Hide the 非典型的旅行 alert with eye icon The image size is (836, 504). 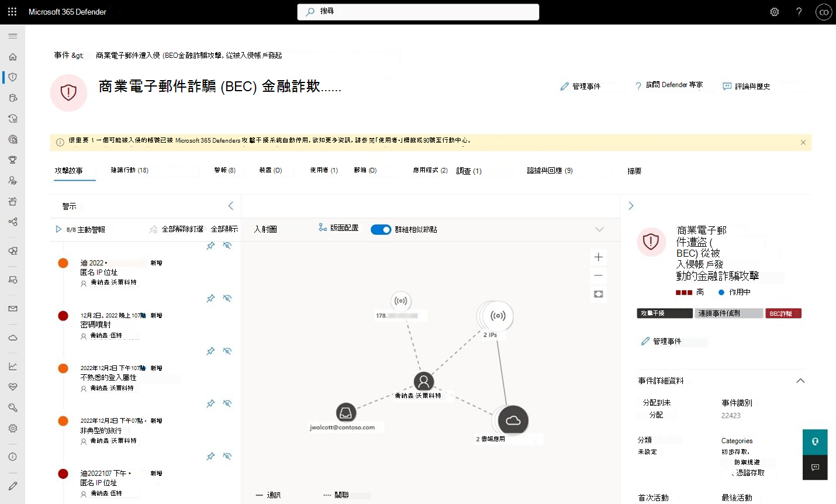(x=227, y=403)
